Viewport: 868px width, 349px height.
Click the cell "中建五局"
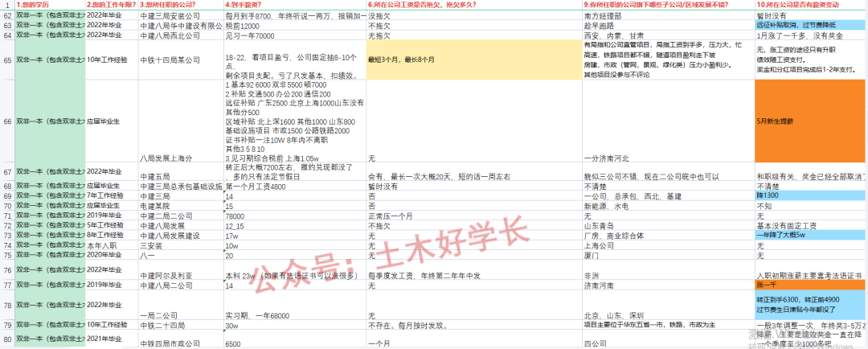(x=181, y=172)
